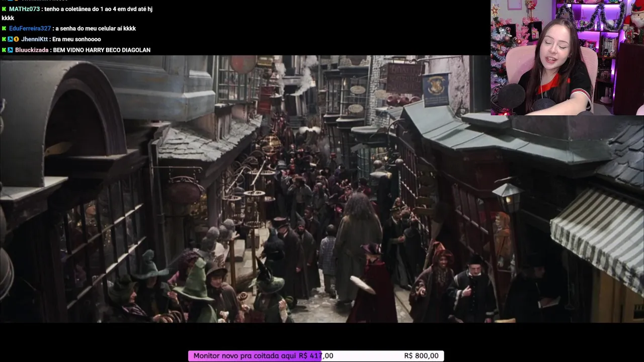
Task: Click the "Monitor novo pra coitada" donation goal bar
Action: click(x=316, y=356)
